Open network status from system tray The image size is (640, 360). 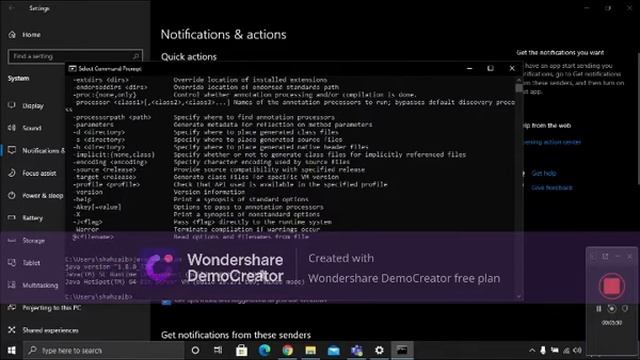click(566, 350)
